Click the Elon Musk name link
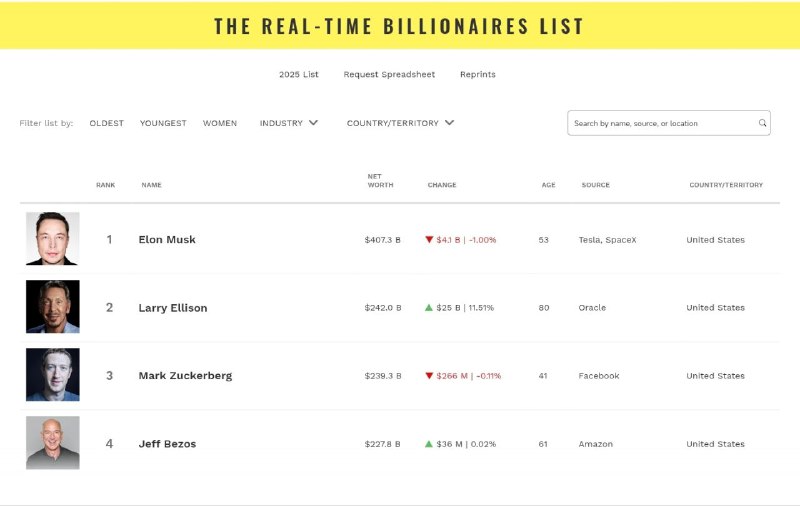Image resolution: width=800 pixels, height=506 pixels. pos(167,240)
